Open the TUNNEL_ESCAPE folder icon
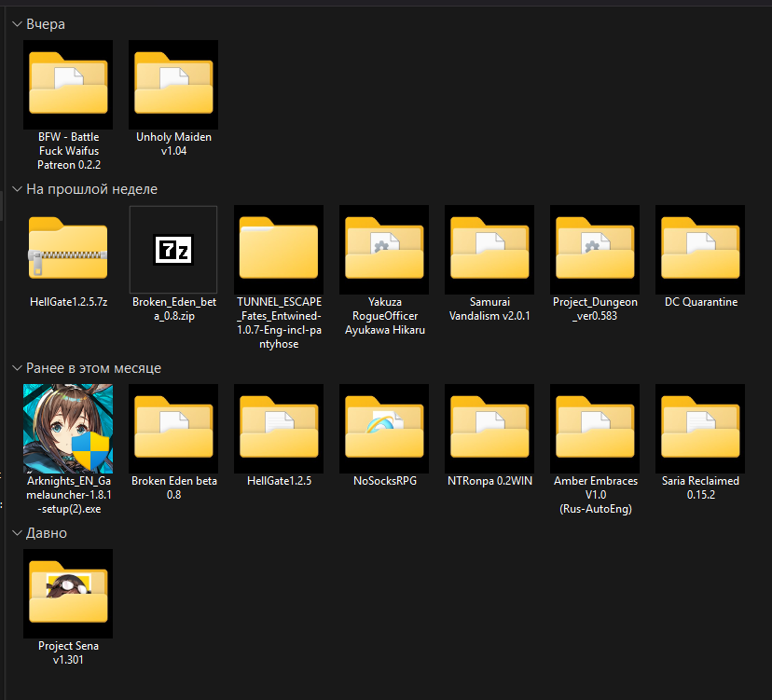Viewport: 772px width, 700px height. click(x=279, y=249)
